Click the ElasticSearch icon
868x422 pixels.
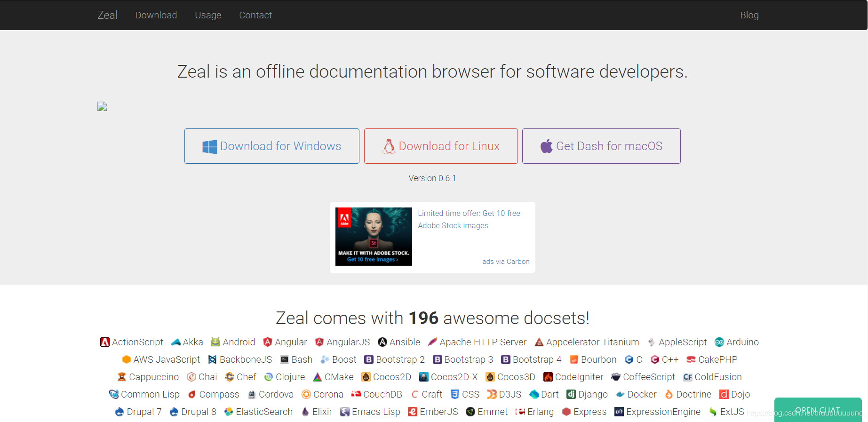tap(229, 412)
